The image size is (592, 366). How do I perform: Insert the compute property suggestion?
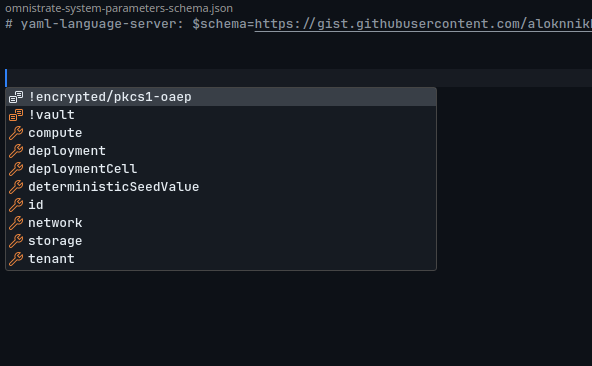coord(221,133)
